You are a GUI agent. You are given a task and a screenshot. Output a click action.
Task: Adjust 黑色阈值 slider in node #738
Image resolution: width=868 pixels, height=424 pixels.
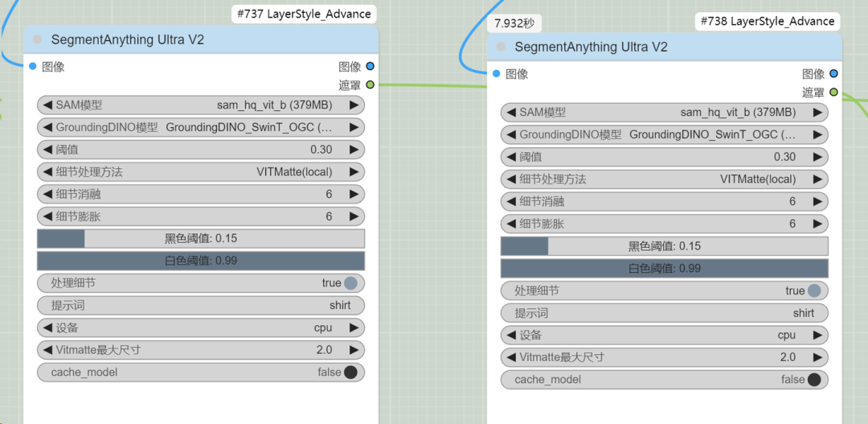click(x=665, y=246)
